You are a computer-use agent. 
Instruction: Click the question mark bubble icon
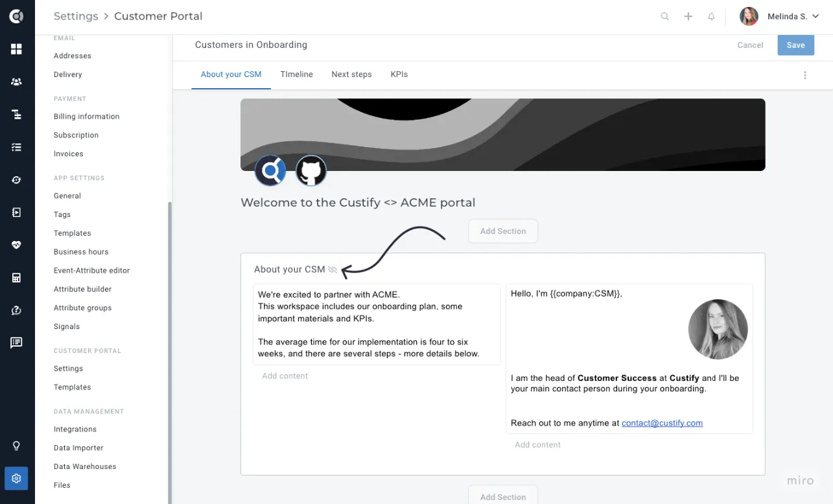tap(16, 310)
